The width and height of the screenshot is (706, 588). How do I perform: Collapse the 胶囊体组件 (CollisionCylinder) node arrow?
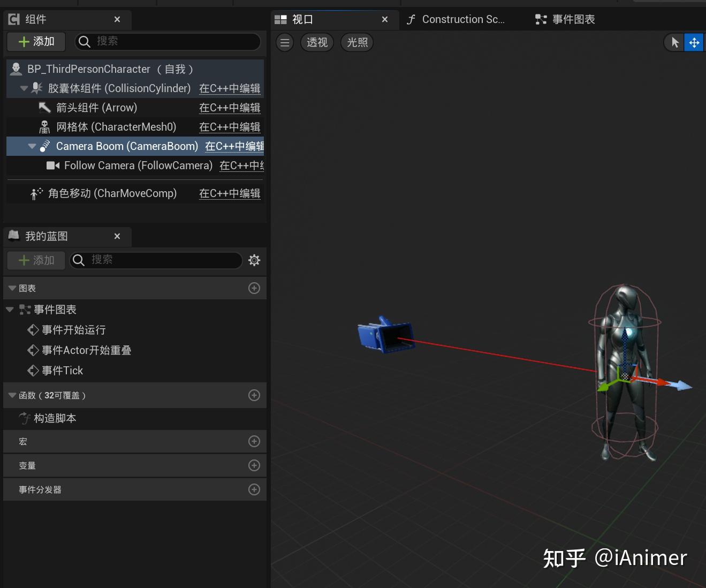[x=24, y=88]
